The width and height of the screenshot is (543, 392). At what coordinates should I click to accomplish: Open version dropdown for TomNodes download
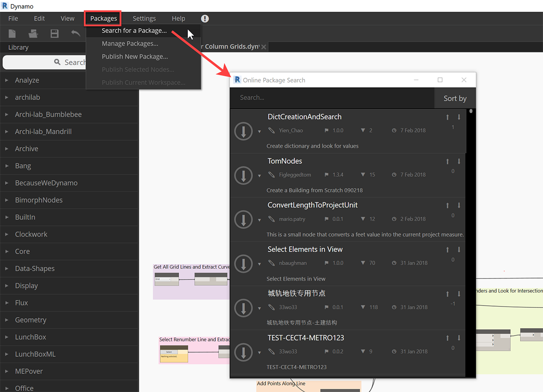pos(259,176)
